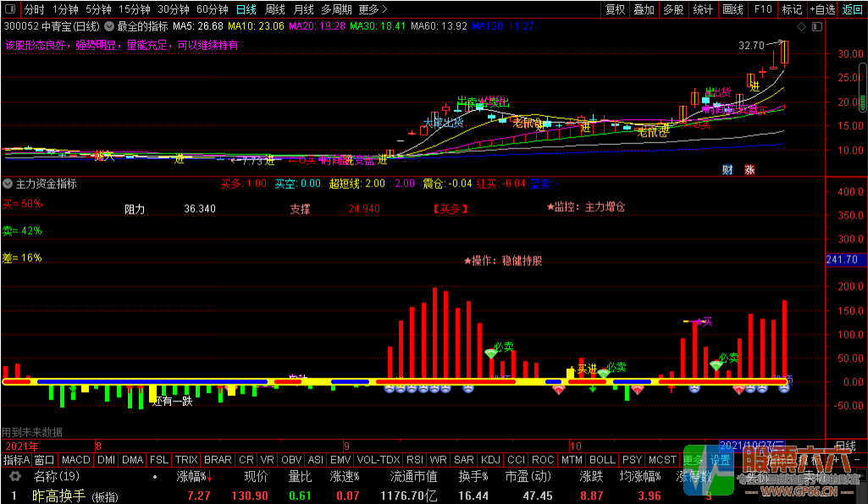Select the PSY indicator
This screenshot has height=504, width=868.
(633, 460)
